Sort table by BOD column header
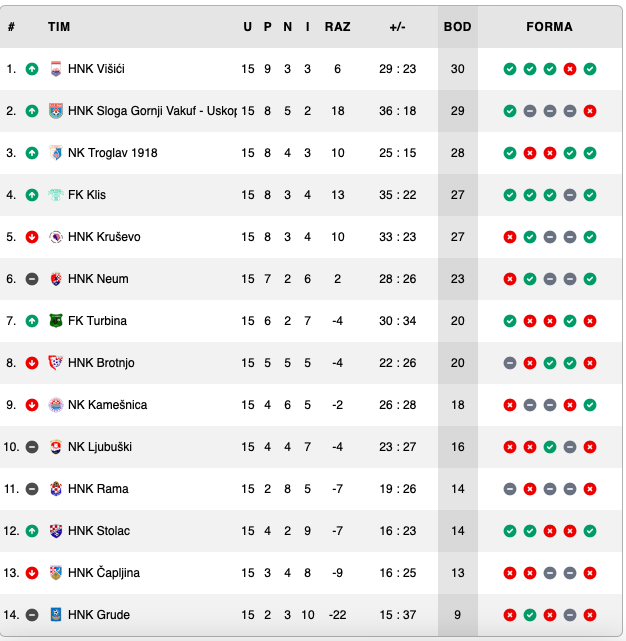The image size is (626, 641). [x=458, y=27]
